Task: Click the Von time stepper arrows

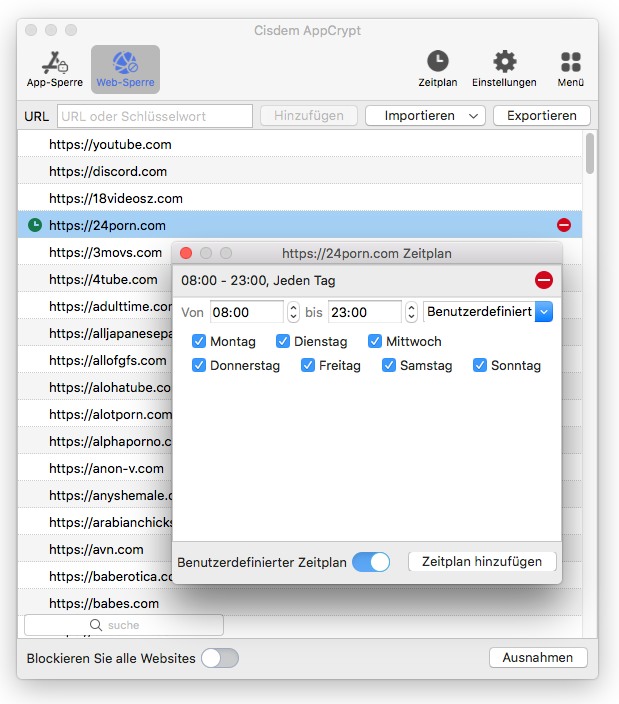Action: (x=293, y=312)
